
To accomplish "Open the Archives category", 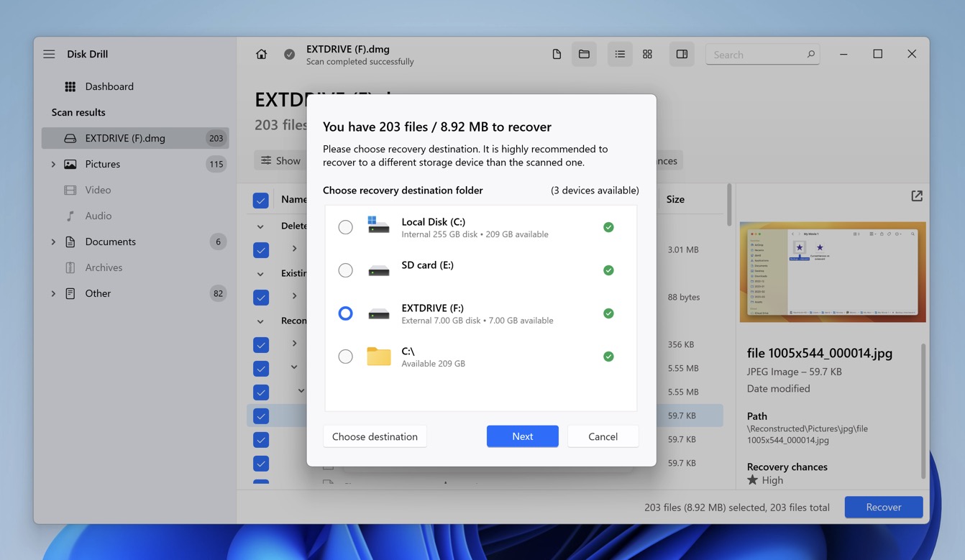I will [x=135, y=267].
